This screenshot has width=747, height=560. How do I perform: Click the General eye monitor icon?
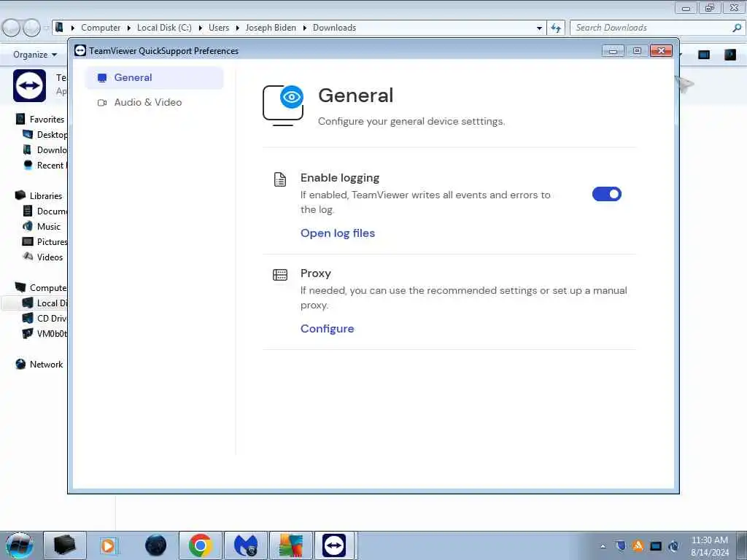pyautogui.click(x=284, y=105)
